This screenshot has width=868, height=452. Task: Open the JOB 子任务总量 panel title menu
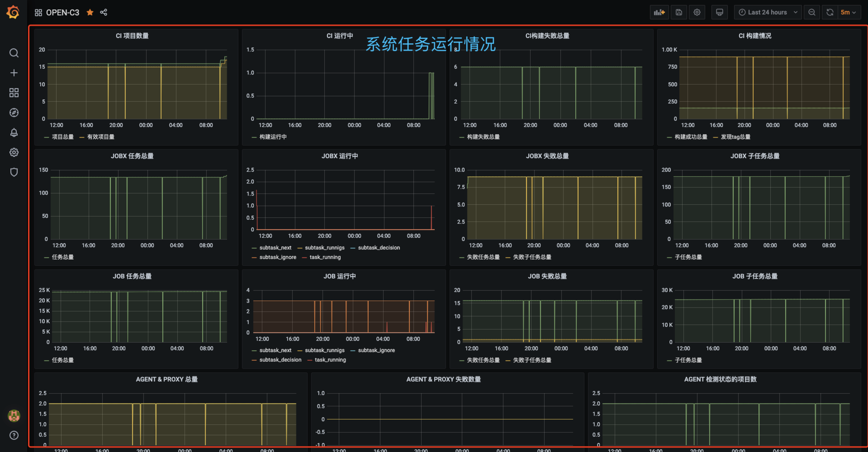pos(755,276)
